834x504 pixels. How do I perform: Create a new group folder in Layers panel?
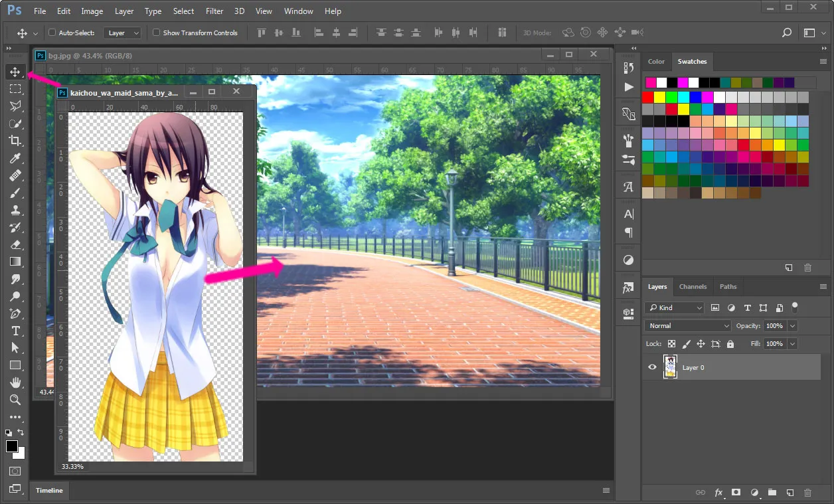(772, 493)
